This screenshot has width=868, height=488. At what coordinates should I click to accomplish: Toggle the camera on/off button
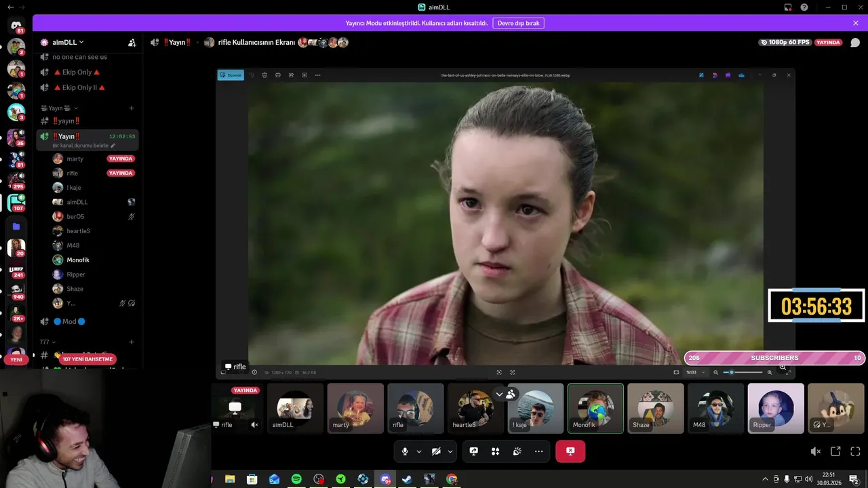coord(436,451)
